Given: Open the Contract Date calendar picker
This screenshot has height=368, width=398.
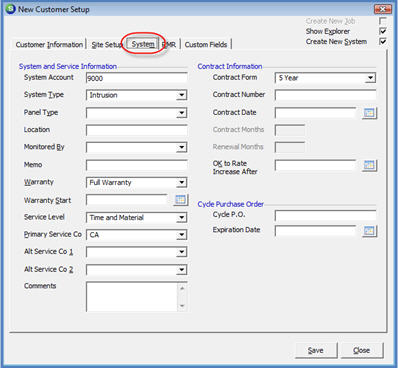Looking at the screenshot, I should [x=369, y=113].
